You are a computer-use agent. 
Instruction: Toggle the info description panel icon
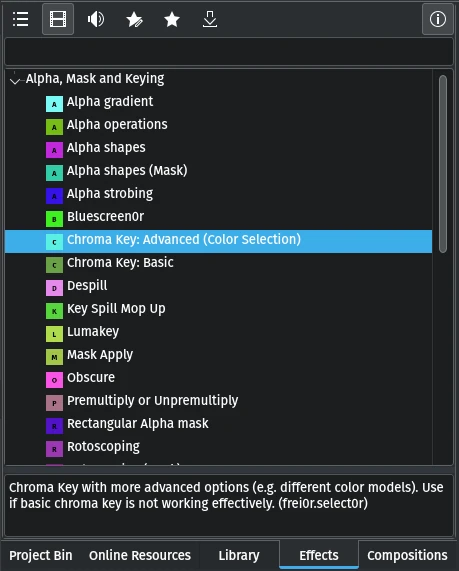(438, 19)
